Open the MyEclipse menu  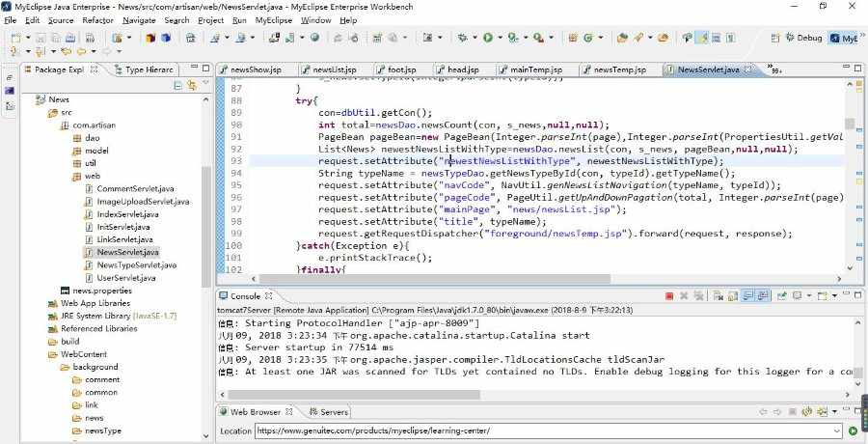point(274,20)
